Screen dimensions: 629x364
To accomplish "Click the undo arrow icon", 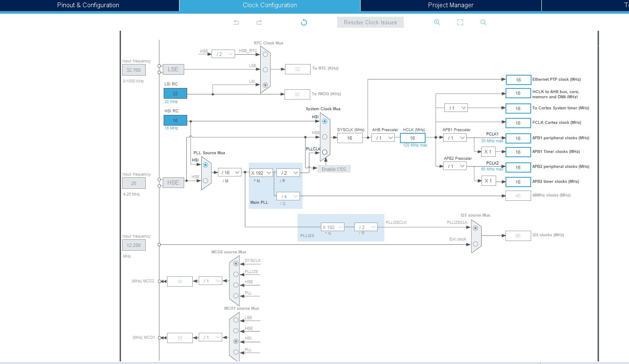I will (x=236, y=22).
